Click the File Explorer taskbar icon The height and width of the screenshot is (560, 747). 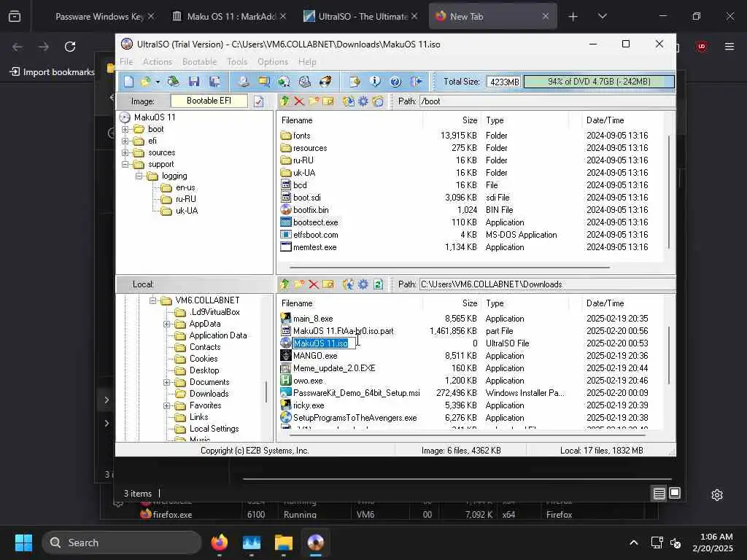[284, 542]
